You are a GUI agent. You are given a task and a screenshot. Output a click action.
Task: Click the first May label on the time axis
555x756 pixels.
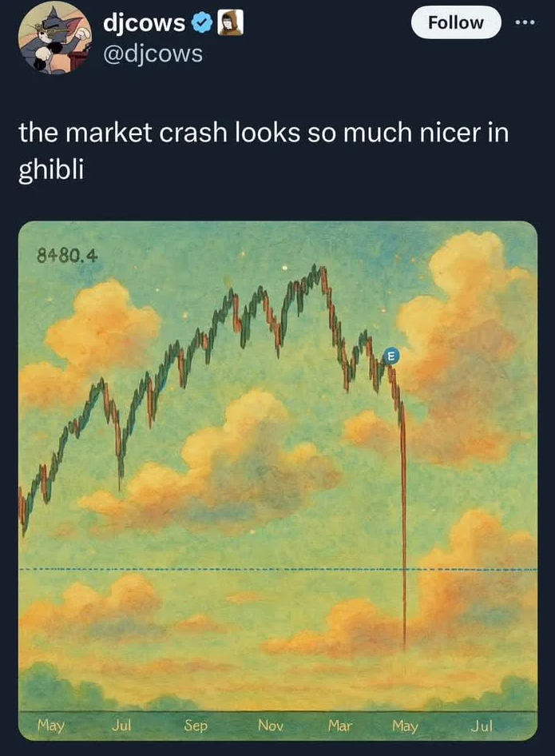tap(50, 725)
